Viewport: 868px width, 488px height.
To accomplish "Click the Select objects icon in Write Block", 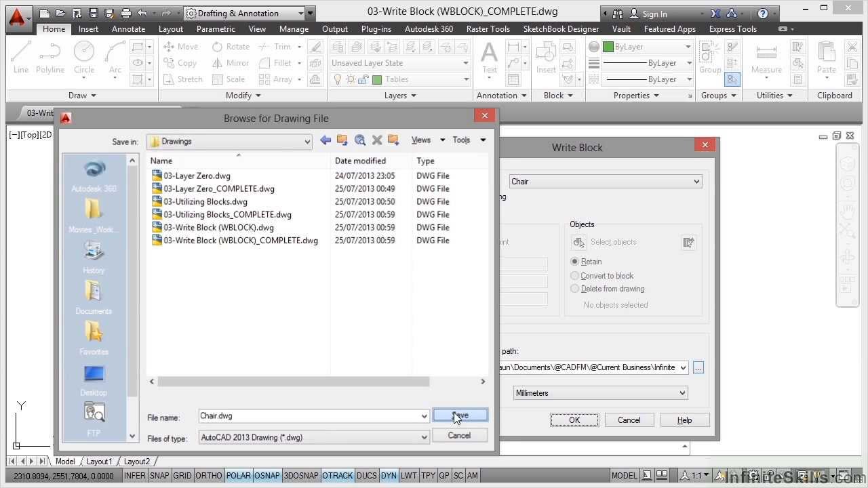I will [x=579, y=242].
